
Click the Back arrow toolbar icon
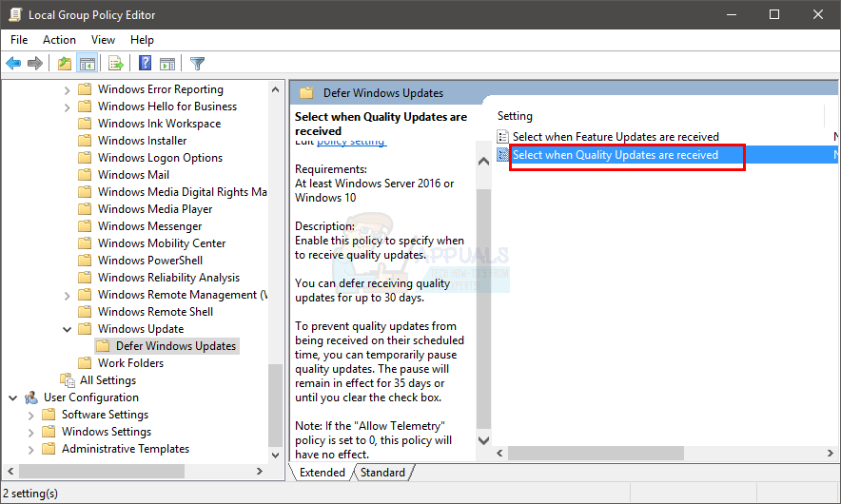[13, 64]
